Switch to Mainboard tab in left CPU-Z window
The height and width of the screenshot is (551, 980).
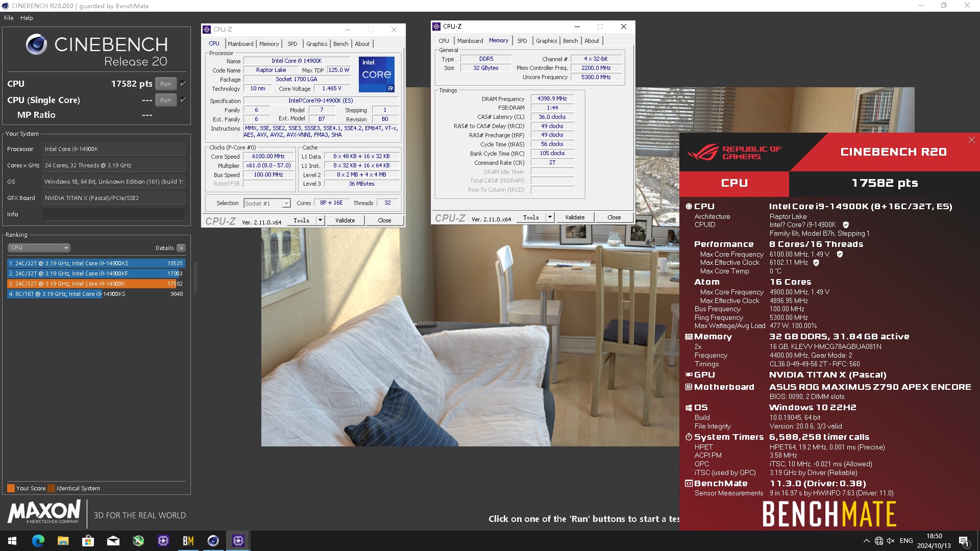coord(240,44)
